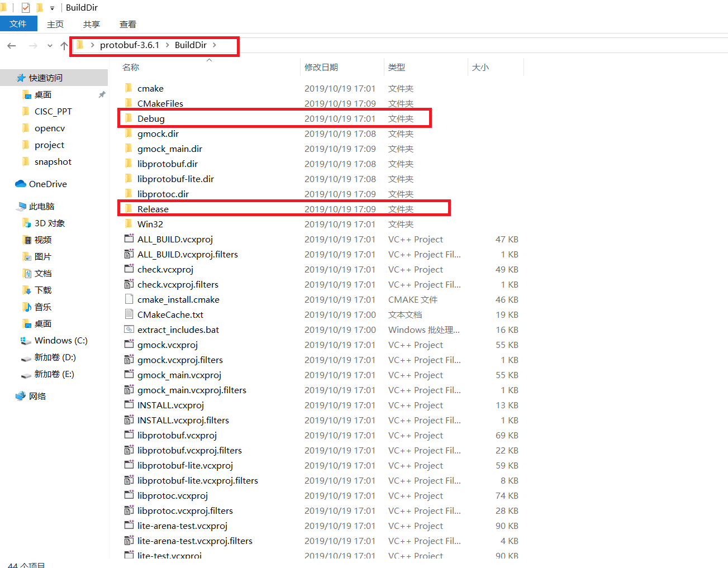
Task: Select the opencv folder in quick access
Action: (x=50, y=128)
